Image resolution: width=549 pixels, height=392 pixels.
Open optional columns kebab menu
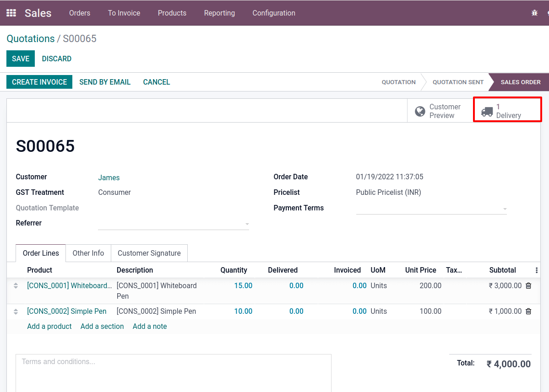click(x=536, y=270)
